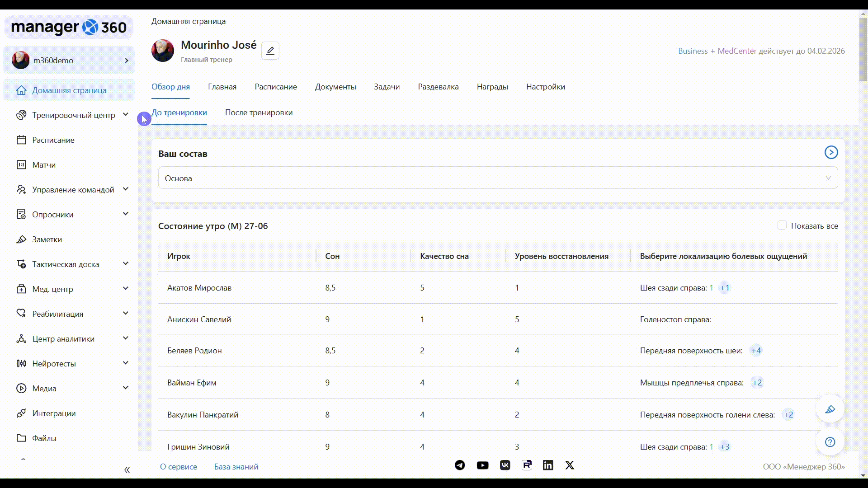Open the YouTube icon in footer

click(482, 465)
